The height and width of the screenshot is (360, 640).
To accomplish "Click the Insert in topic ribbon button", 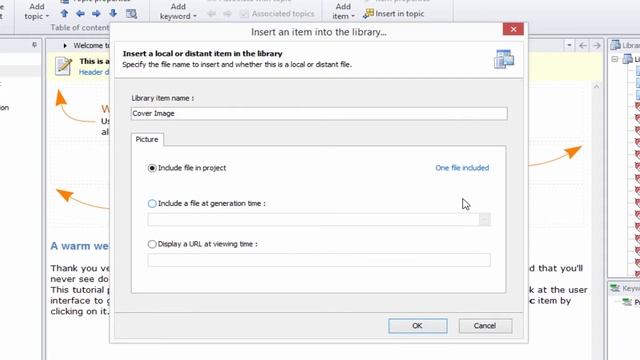I will pos(394,13).
